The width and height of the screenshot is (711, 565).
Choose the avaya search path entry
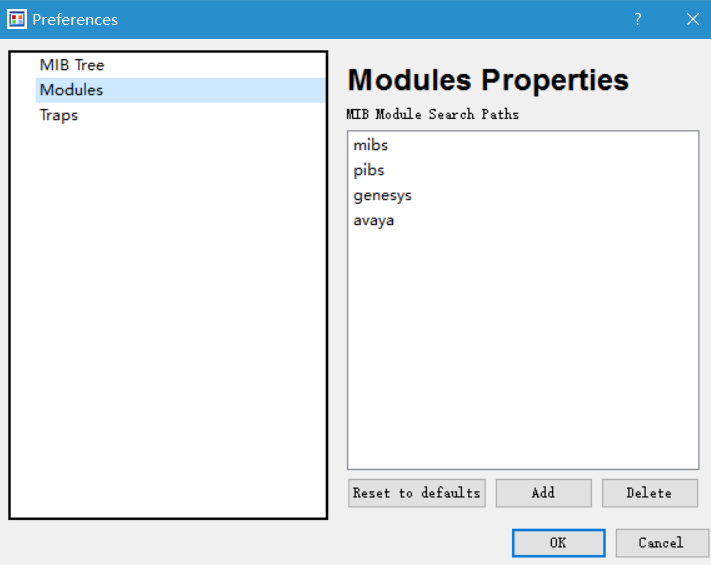(x=374, y=220)
